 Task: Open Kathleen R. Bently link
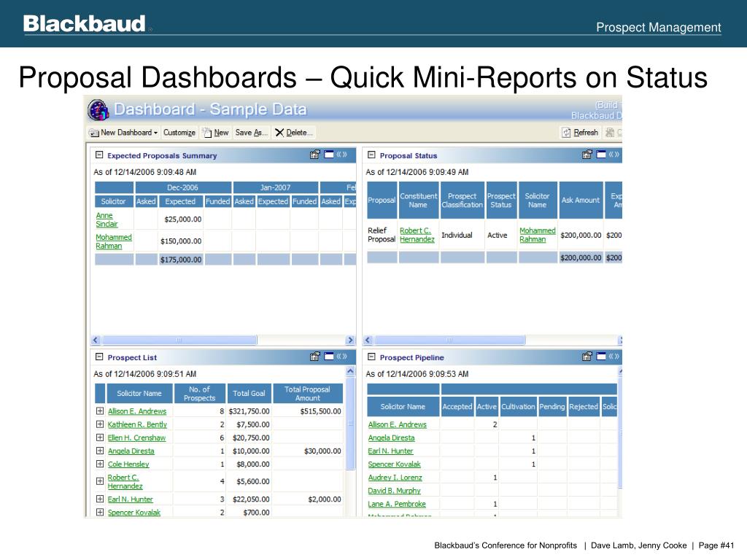click(x=137, y=424)
